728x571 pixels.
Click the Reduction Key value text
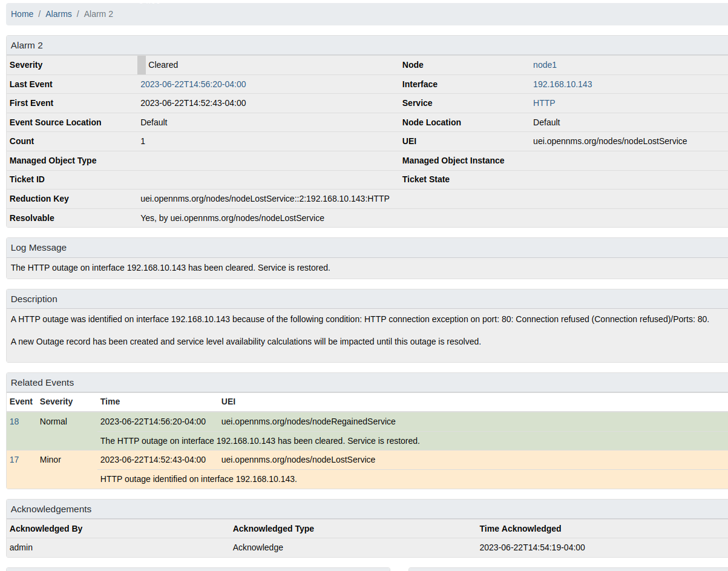[x=264, y=198]
